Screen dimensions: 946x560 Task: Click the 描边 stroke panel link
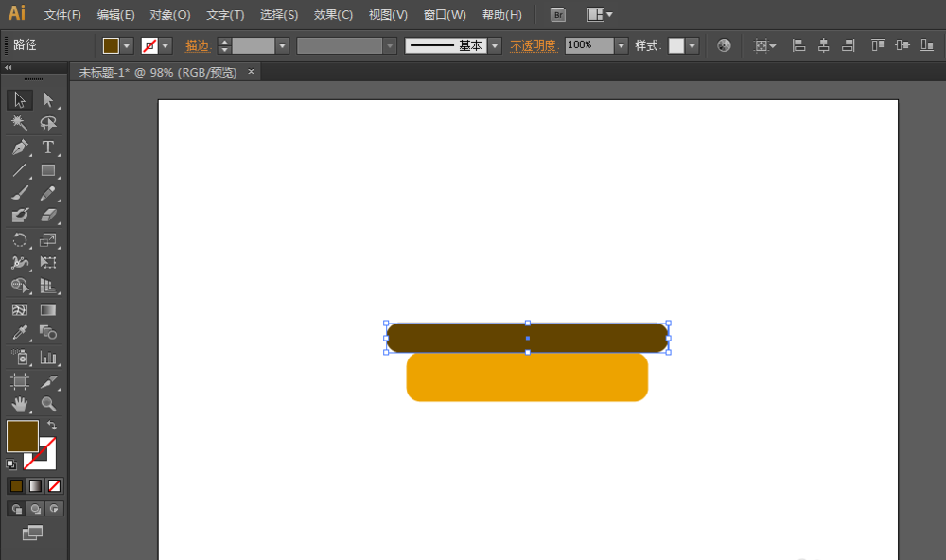click(x=198, y=45)
